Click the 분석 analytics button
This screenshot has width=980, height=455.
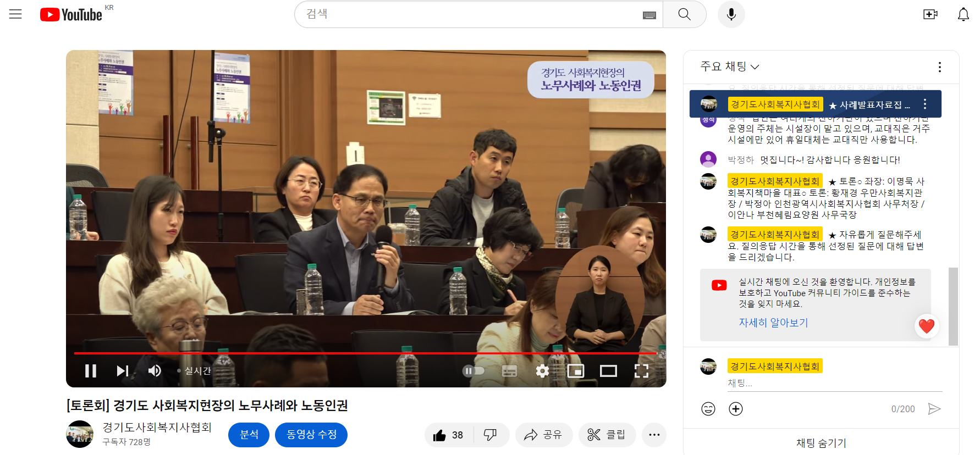click(x=249, y=435)
